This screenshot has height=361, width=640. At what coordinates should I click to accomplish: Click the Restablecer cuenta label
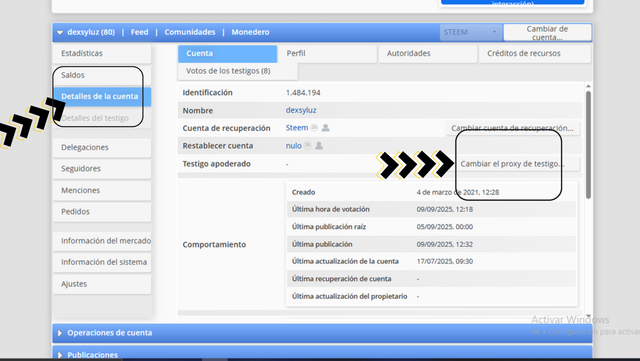[x=218, y=146]
